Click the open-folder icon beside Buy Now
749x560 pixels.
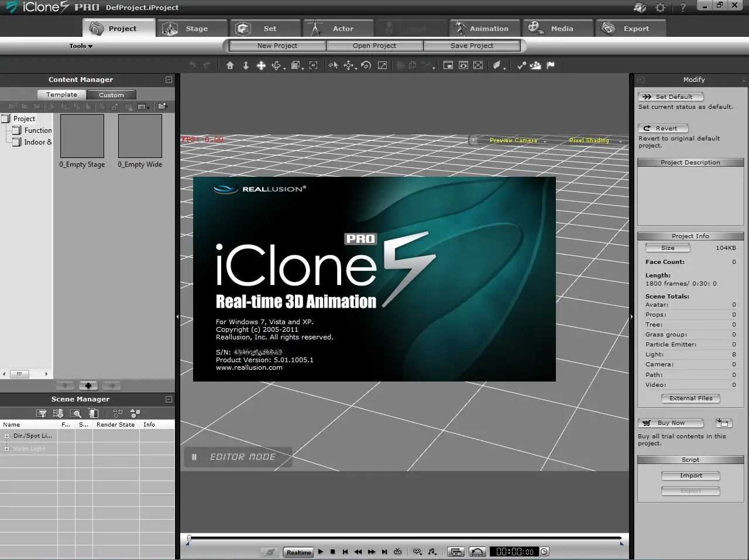point(724,422)
